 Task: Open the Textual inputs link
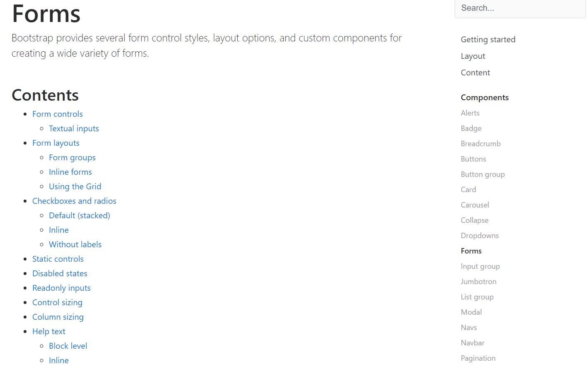coord(74,128)
